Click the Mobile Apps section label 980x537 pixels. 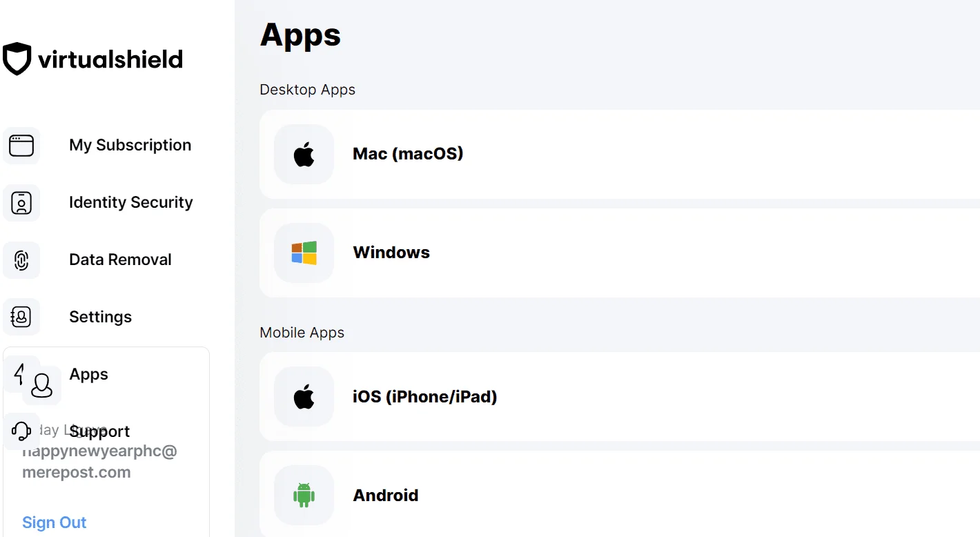[x=302, y=333]
